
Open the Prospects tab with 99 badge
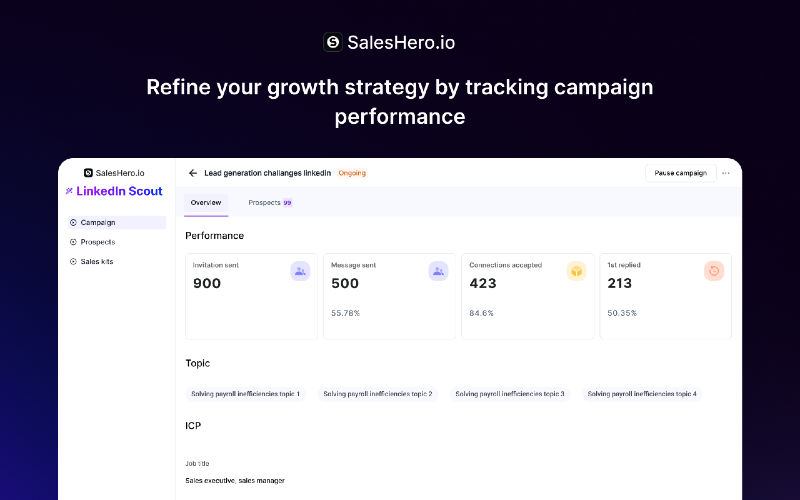coord(270,203)
